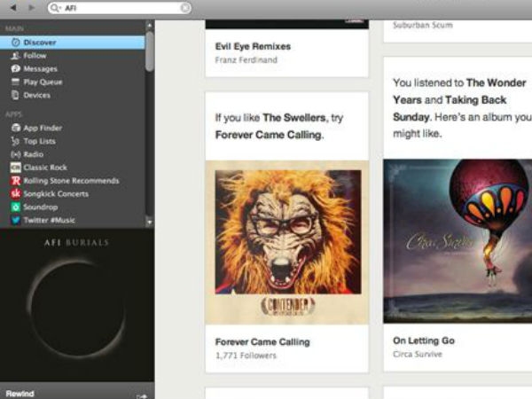
Task: Open Franz Ferdinand artist link
Action: tap(246, 60)
